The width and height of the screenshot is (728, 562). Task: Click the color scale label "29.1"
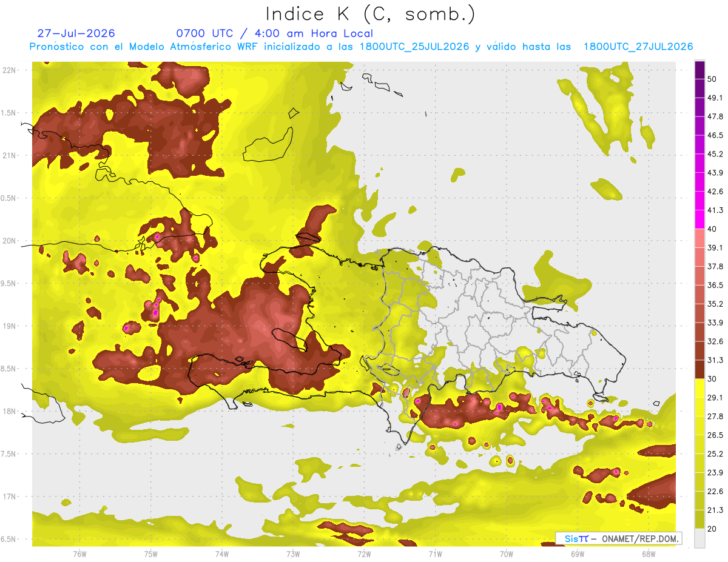[715, 398]
